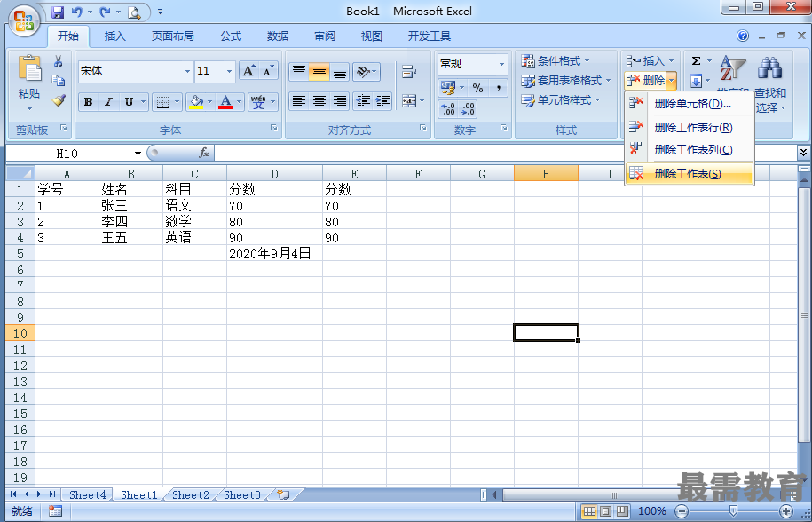This screenshot has height=522, width=812.
Task: Choose 删除工作表(S) menu entry
Action: [x=690, y=174]
